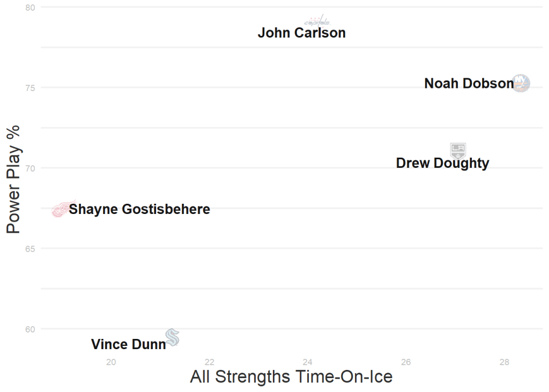Click the Vince Dunn label

[129, 344]
